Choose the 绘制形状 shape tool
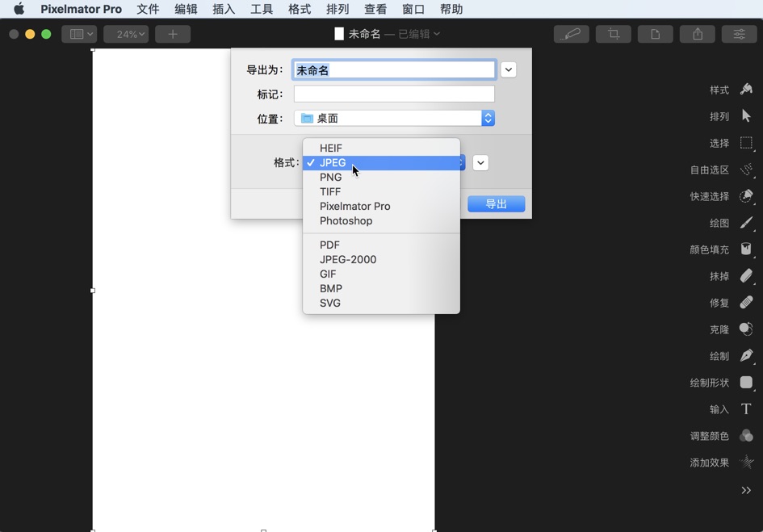The width and height of the screenshot is (763, 532). point(746,382)
